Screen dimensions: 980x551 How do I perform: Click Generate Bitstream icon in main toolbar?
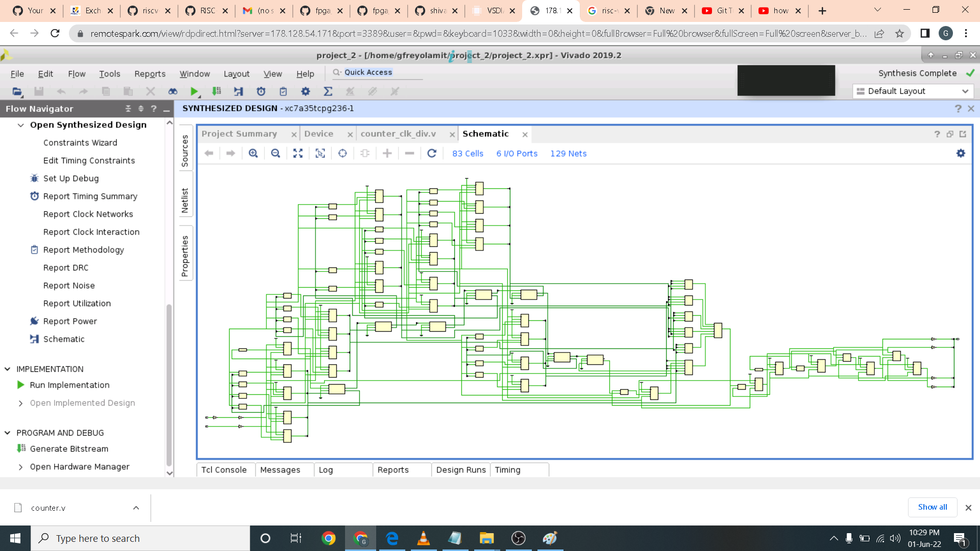click(216, 91)
